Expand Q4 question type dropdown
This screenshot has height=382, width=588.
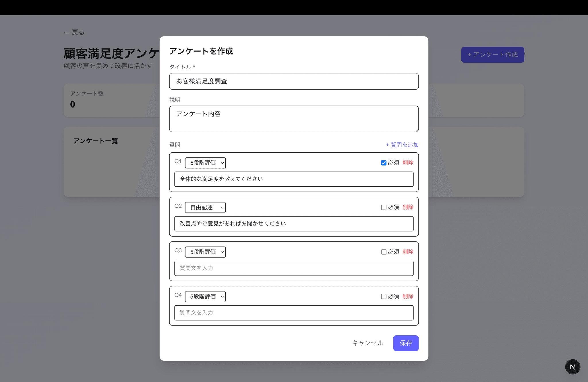[x=205, y=297]
